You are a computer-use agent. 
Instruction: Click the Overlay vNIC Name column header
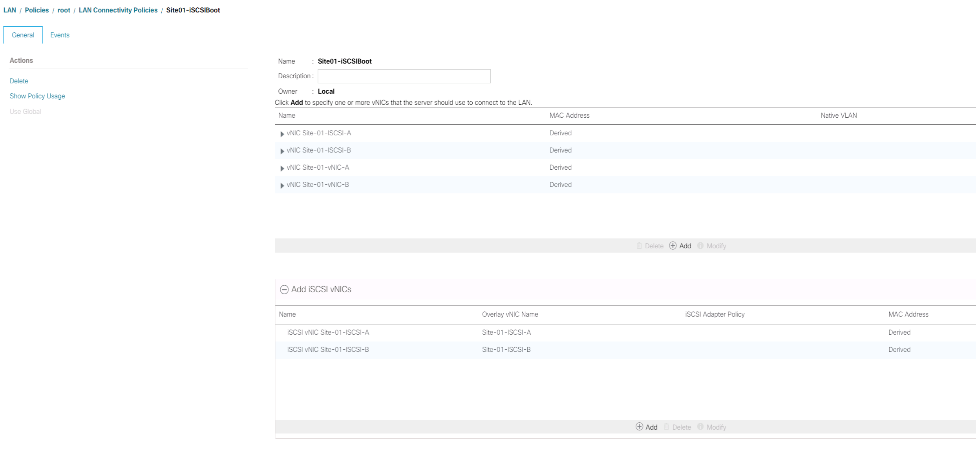coord(510,315)
